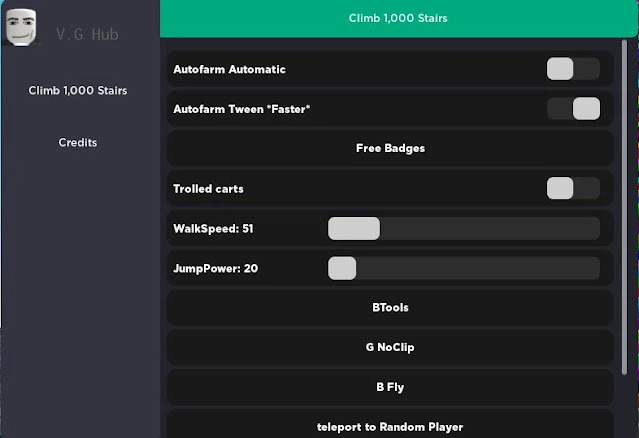Viewport: 639px width, 438px height.
Task: Click the V.G Hub avatar head icon
Action: pos(21,27)
